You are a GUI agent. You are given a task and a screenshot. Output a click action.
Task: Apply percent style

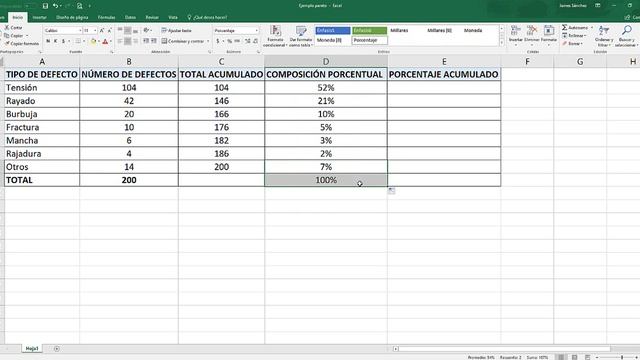pos(229,41)
